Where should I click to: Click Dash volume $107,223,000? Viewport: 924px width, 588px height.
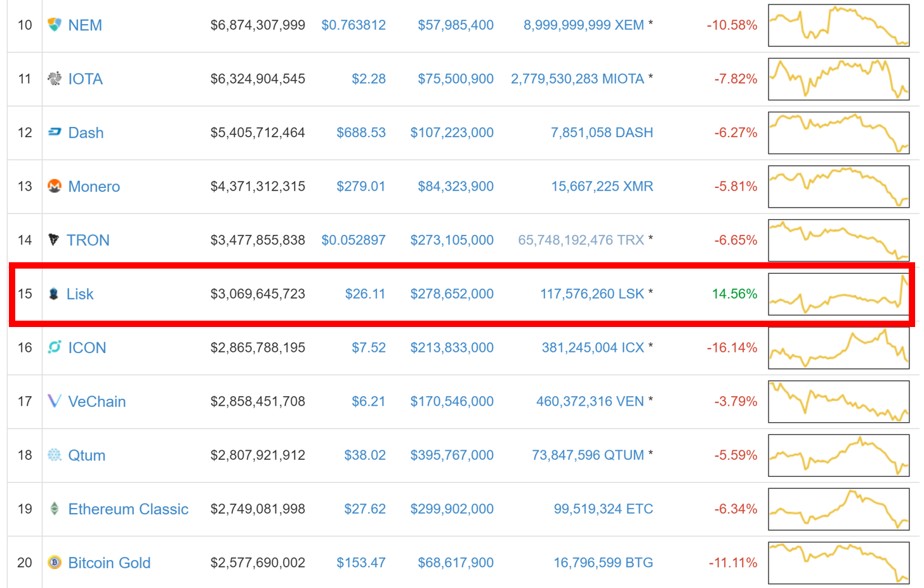[x=452, y=133]
